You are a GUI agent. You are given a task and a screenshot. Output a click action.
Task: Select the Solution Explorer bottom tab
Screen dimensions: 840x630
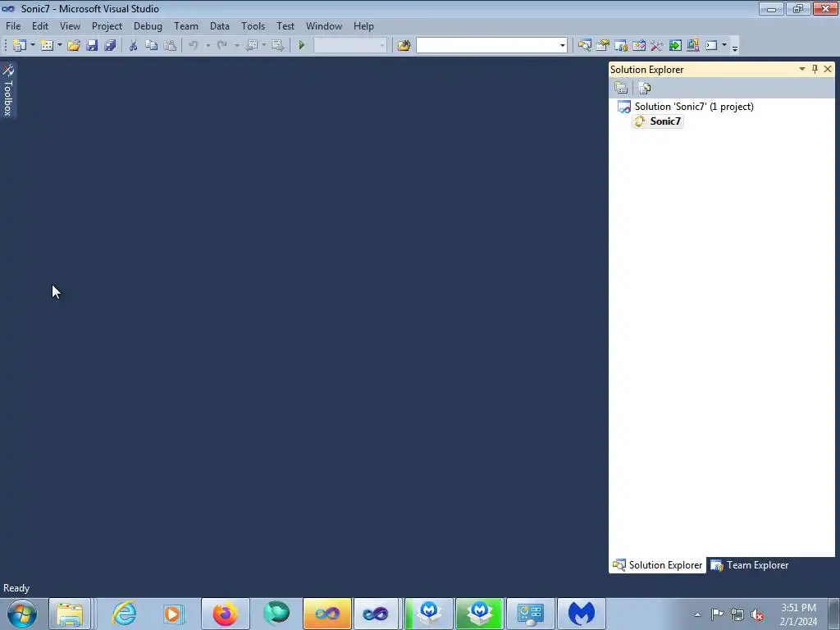[658, 565]
